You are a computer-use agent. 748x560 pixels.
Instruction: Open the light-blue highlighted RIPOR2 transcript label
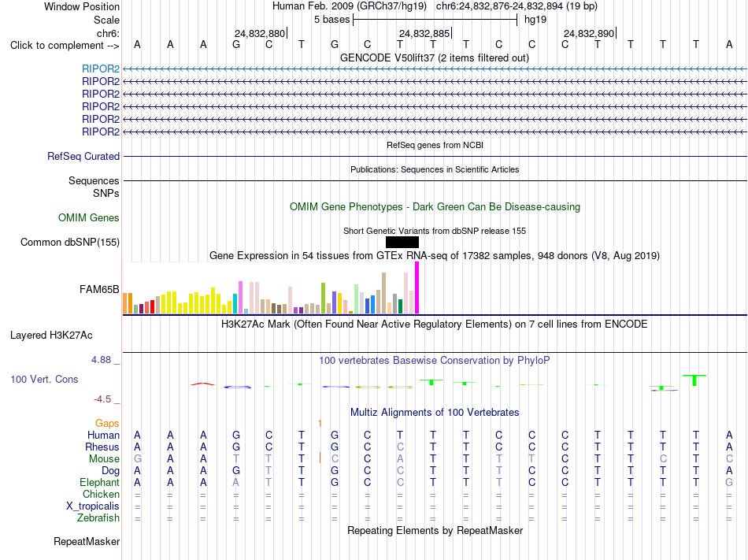[101, 69]
